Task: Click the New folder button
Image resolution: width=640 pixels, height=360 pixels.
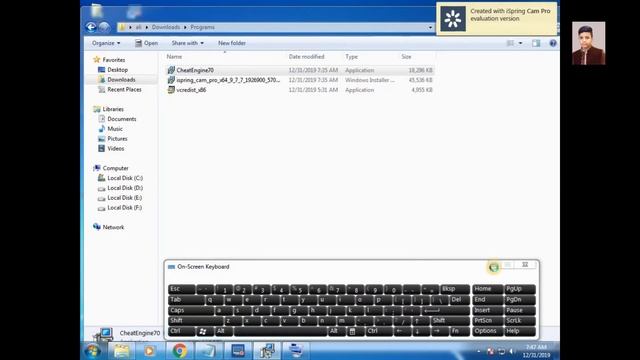Action: (x=232, y=43)
